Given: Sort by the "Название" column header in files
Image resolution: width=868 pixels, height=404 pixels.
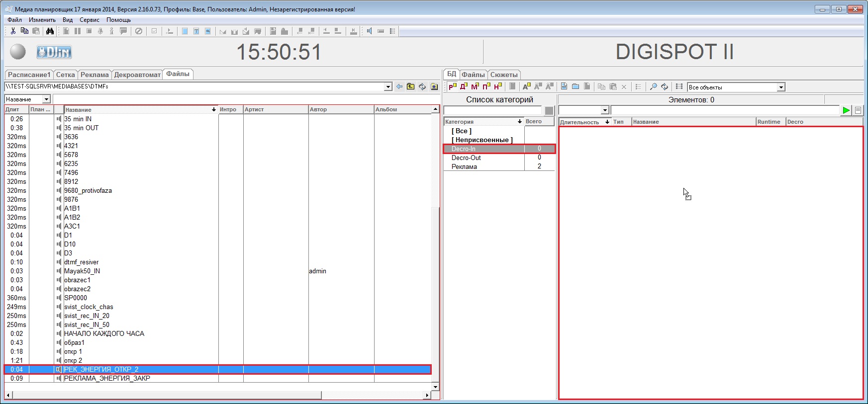Looking at the screenshot, I should [141, 109].
